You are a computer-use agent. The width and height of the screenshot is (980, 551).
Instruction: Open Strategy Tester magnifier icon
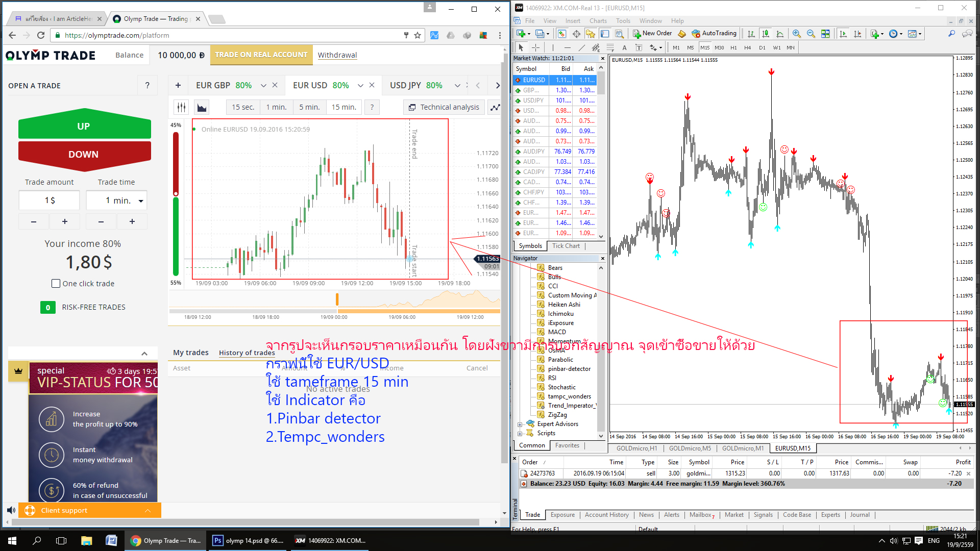click(x=619, y=34)
